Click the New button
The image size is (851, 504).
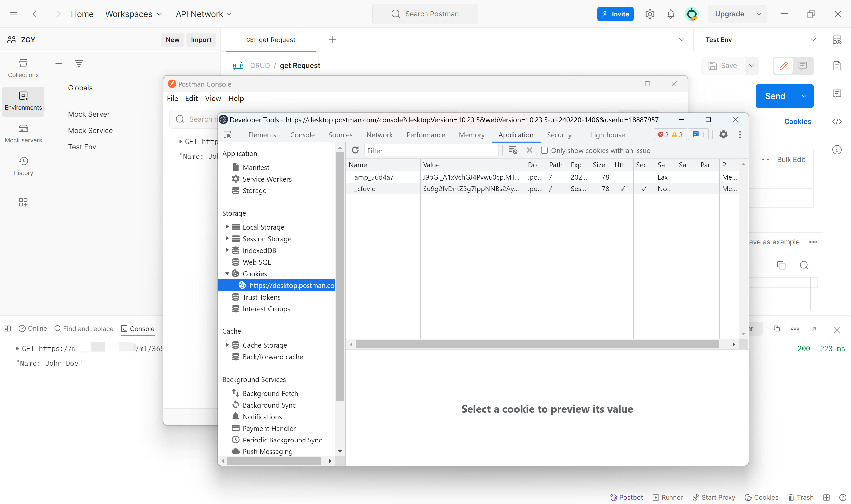(x=173, y=40)
